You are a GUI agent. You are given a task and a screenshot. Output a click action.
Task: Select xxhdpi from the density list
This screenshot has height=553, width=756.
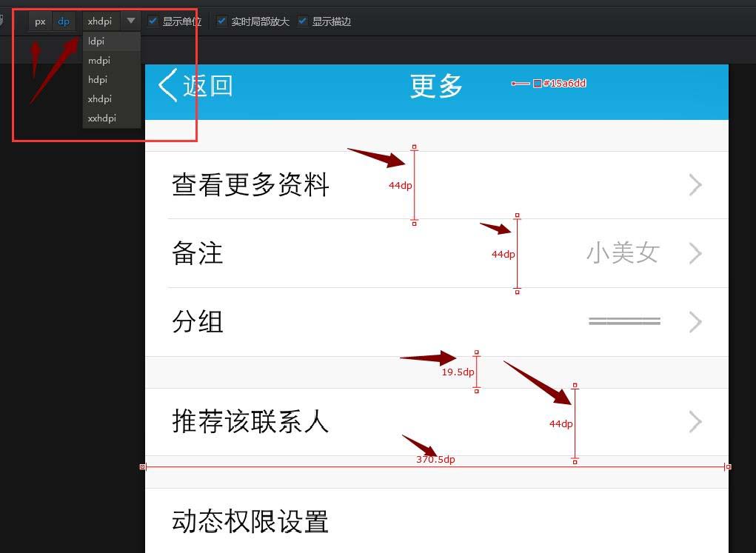tap(101, 118)
